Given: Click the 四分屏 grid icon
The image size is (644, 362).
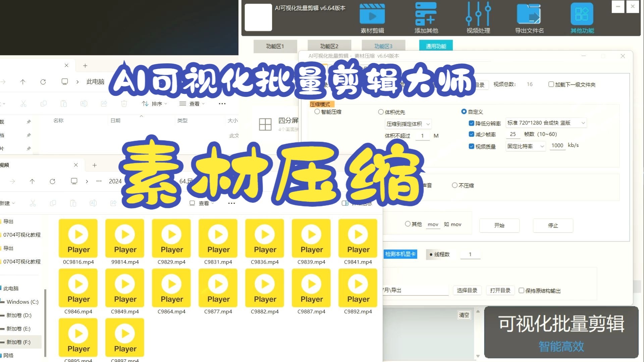Looking at the screenshot, I should (265, 124).
